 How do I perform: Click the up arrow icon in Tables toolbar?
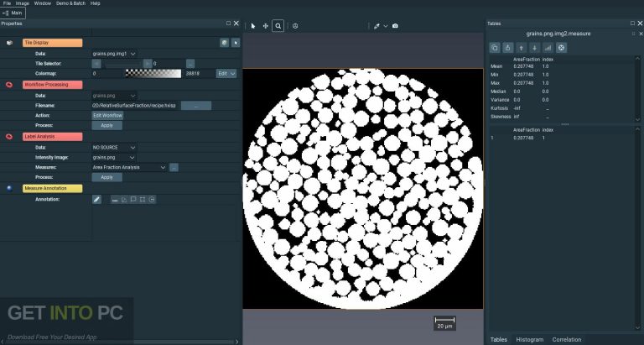coord(522,48)
